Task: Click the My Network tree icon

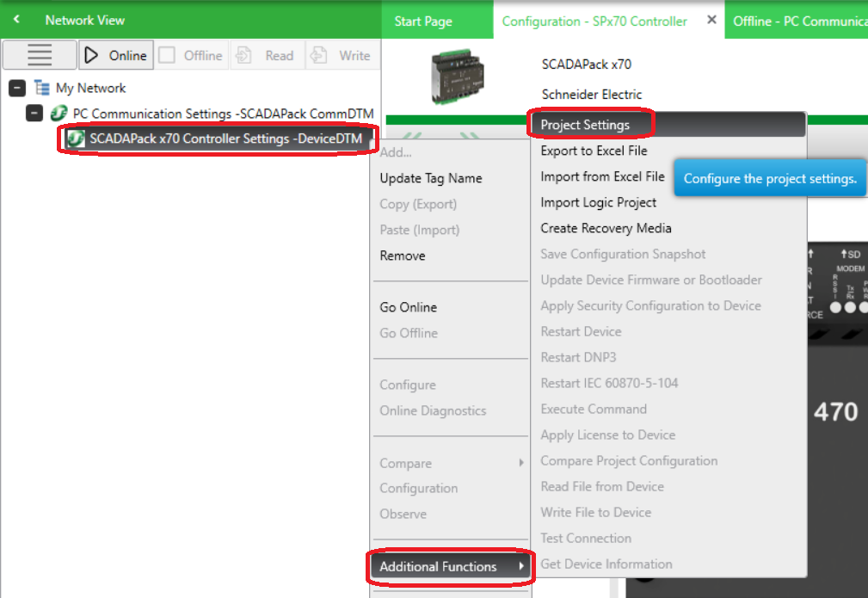Action: [42, 88]
